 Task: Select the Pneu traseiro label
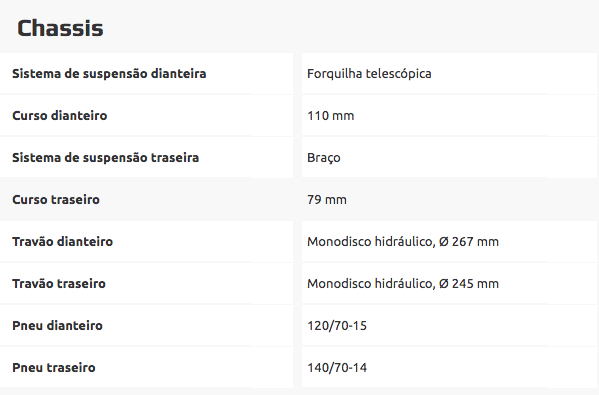54,367
